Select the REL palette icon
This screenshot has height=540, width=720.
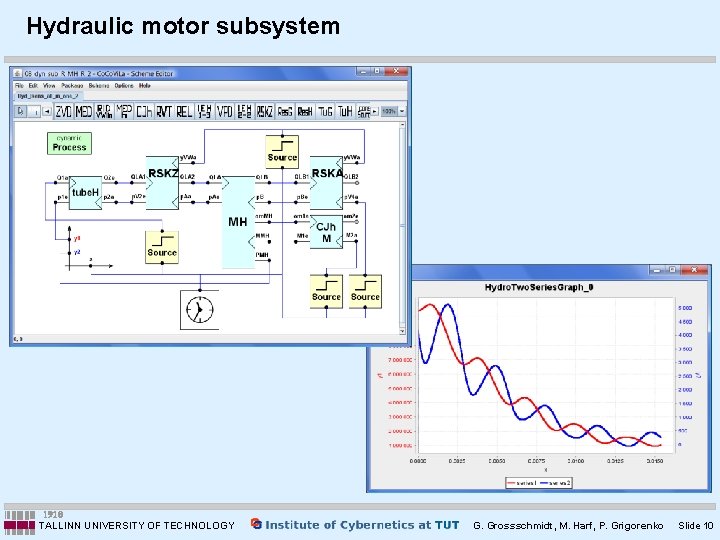[x=184, y=111]
